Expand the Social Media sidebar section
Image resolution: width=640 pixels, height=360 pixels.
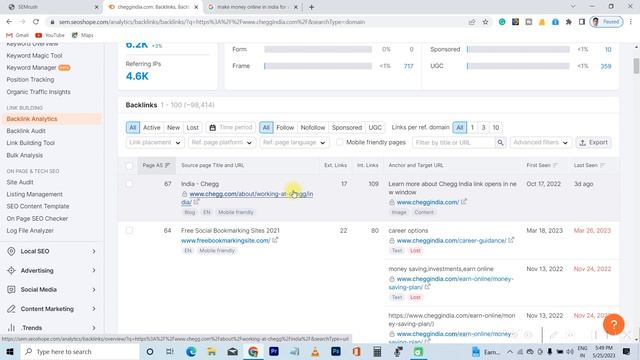coord(51,289)
